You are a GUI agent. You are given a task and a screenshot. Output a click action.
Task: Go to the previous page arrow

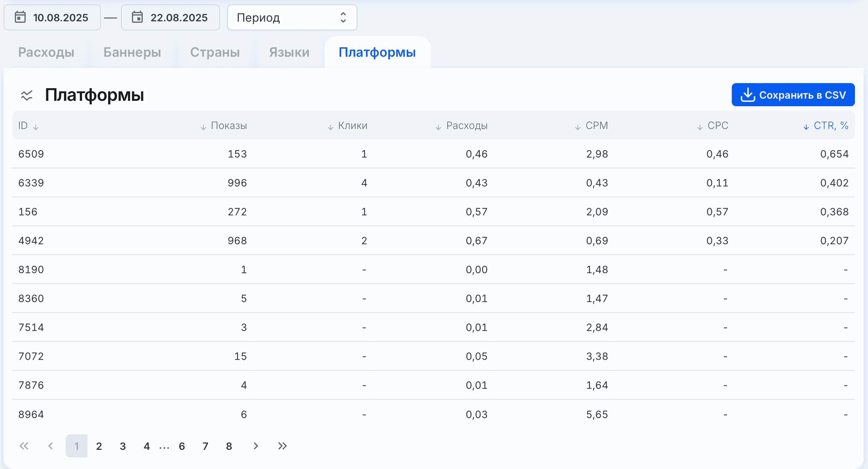pos(51,446)
